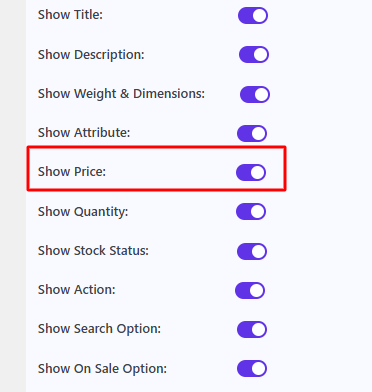Viewport: 372px width, 392px height.
Task: Disable the Show Description toggle
Action: pos(254,55)
